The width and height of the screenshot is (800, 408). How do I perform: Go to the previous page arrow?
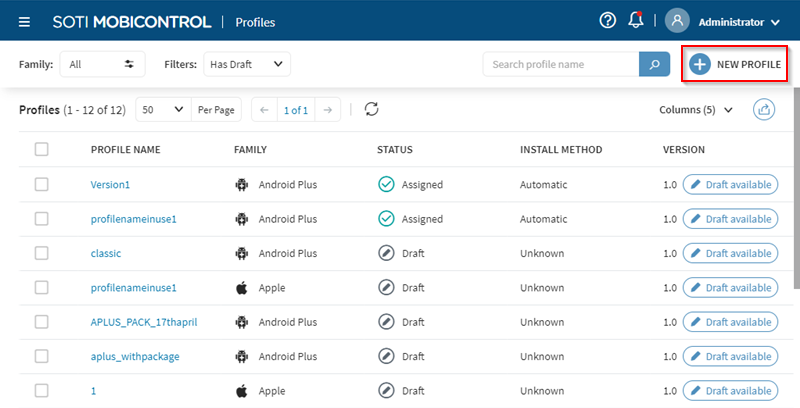tap(263, 109)
